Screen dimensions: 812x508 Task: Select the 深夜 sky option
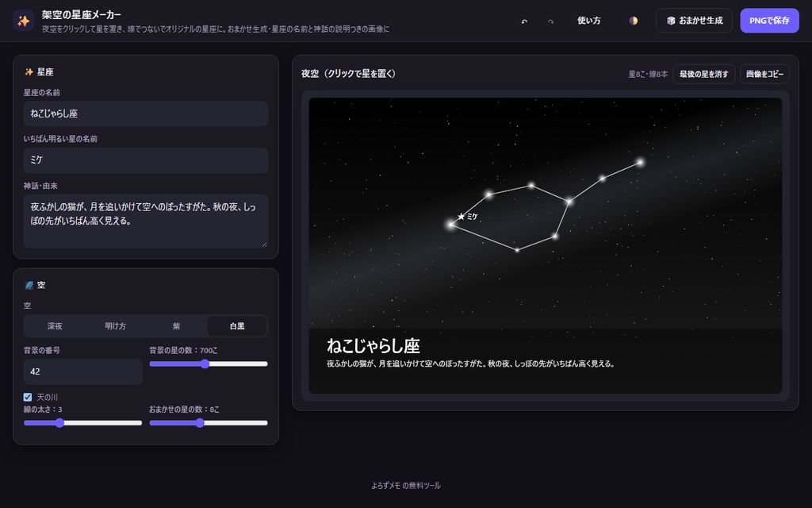[x=55, y=326]
